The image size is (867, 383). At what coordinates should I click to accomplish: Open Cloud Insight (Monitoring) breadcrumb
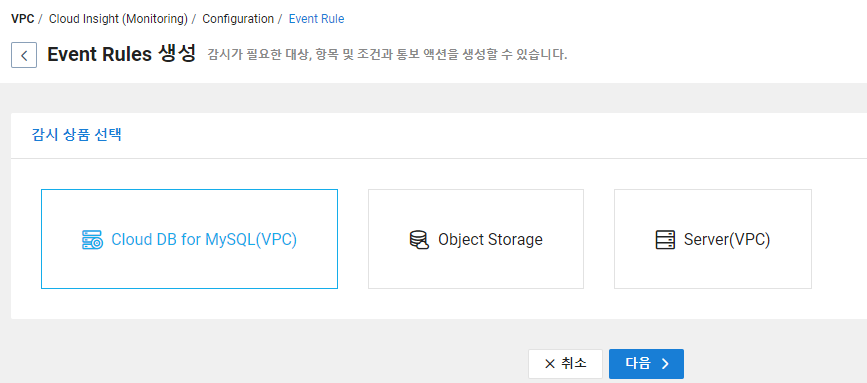[x=118, y=19]
